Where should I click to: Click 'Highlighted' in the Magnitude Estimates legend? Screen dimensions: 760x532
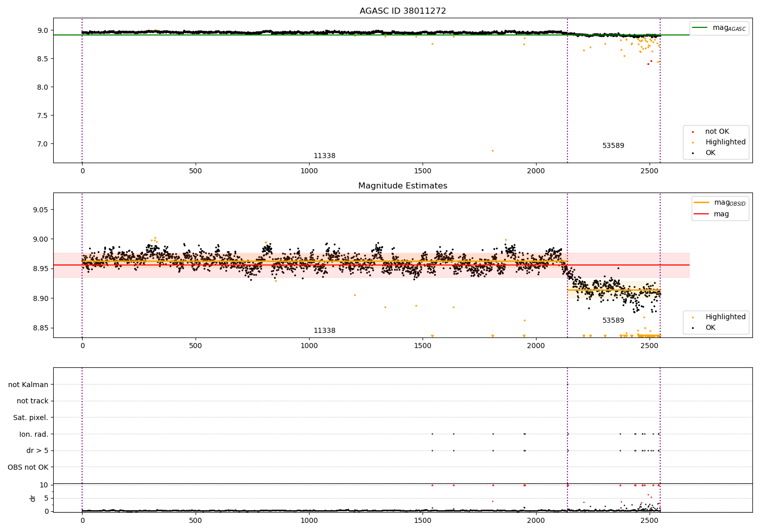click(x=726, y=317)
